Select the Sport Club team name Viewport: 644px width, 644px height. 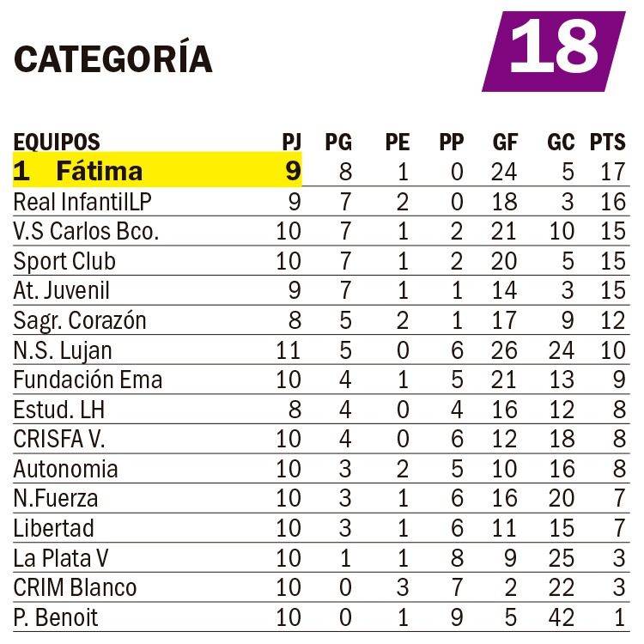[64, 261]
